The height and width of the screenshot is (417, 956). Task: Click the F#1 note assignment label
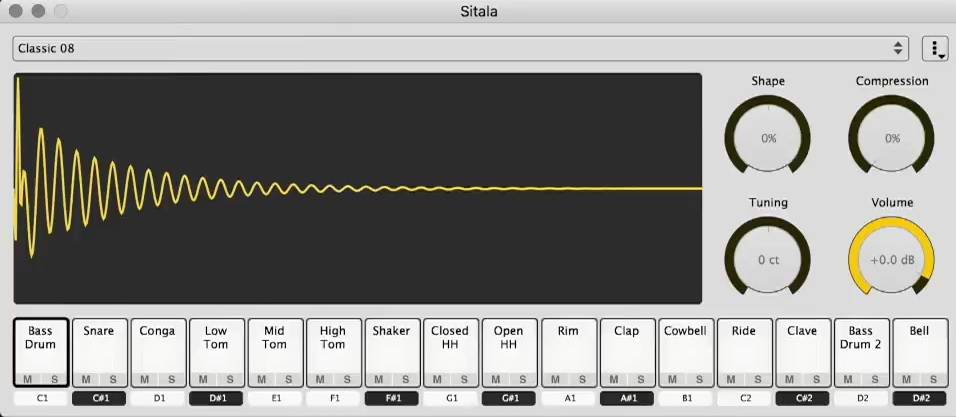tap(391, 398)
